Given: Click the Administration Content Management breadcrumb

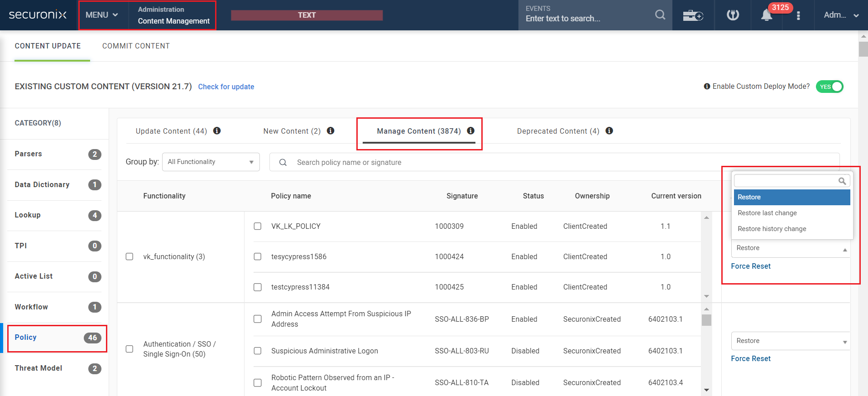Looking at the screenshot, I should coord(173,15).
